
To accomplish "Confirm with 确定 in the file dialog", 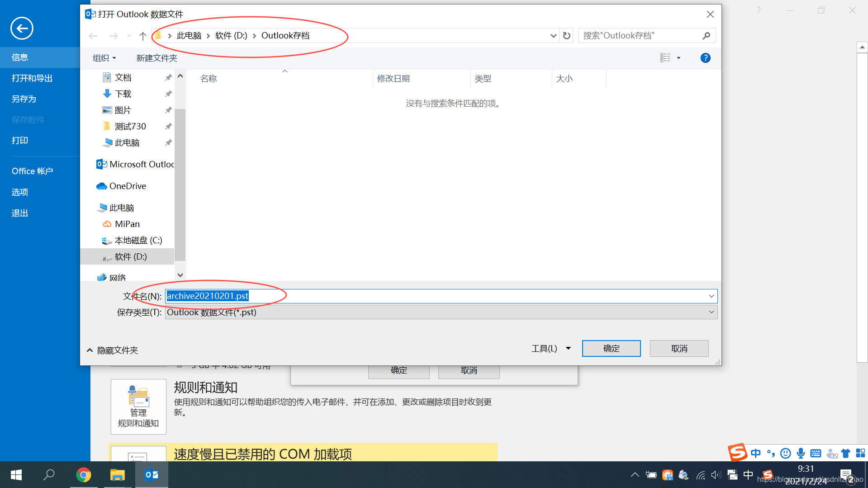I will point(611,349).
